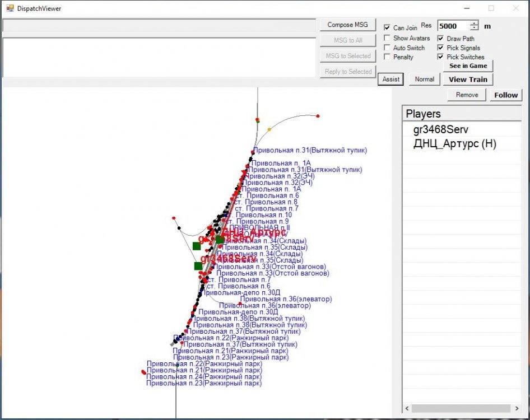Toggle the Auto Switch checkbox
The width and height of the screenshot is (530, 420).
tap(387, 48)
